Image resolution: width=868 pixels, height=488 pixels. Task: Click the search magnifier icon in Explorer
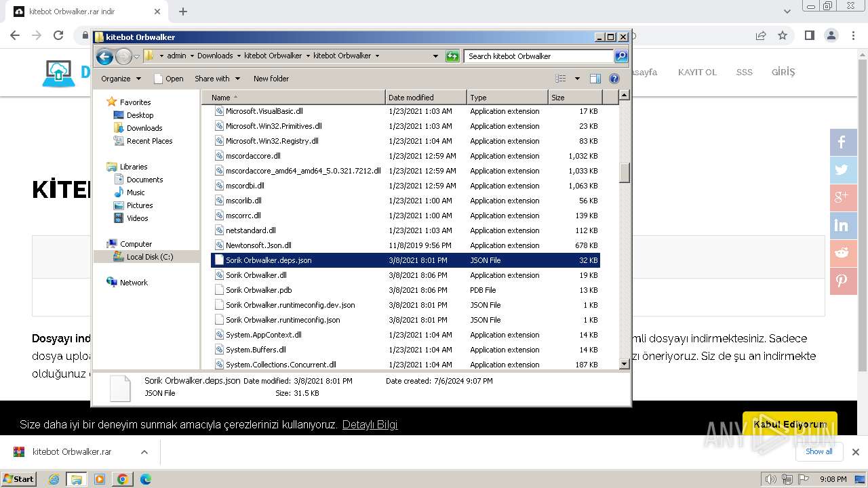point(621,56)
